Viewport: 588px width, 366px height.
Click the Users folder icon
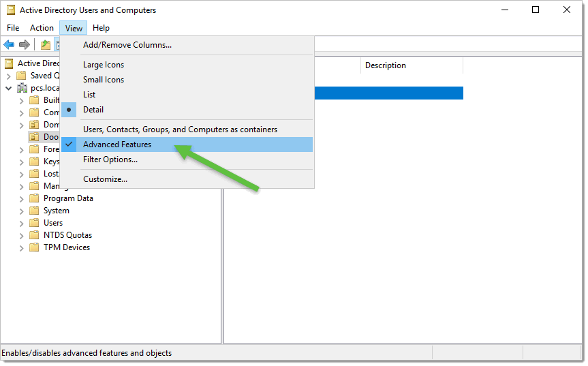click(34, 223)
